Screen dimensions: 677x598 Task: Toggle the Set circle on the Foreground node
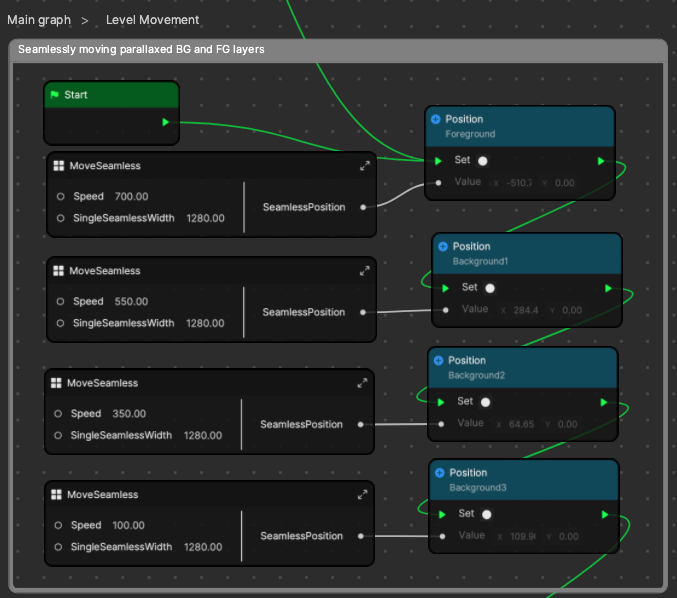[483, 160]
